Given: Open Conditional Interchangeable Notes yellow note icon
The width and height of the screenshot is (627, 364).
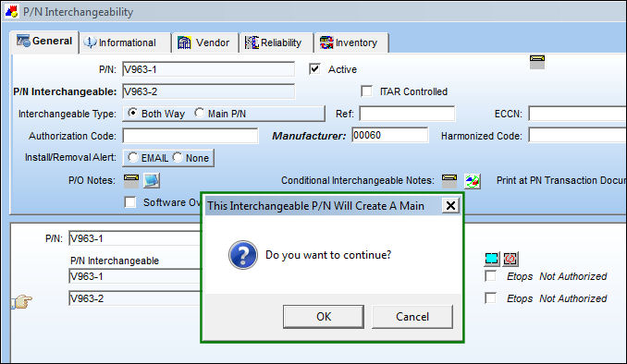Looking at the screenshot, I should click(449, 180).
